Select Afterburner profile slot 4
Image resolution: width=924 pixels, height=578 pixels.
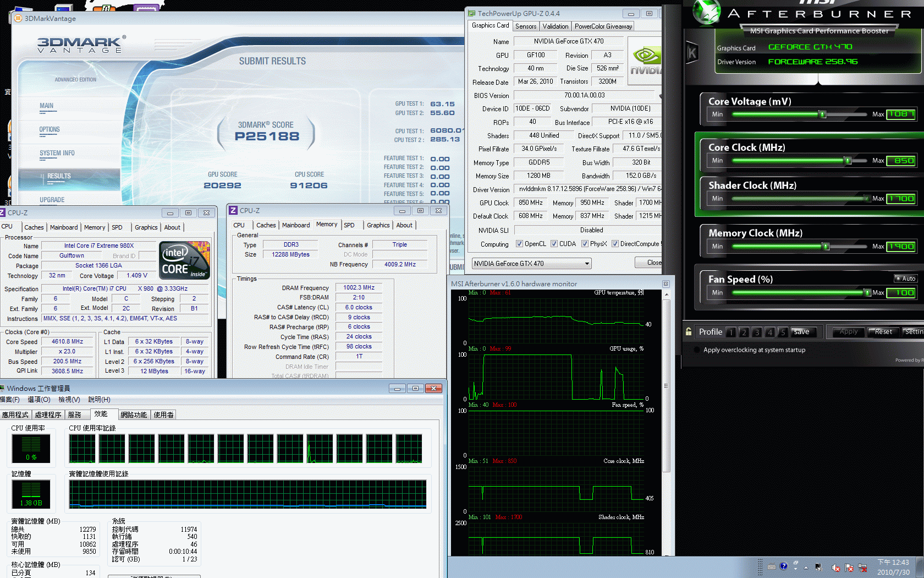point(770,332)
